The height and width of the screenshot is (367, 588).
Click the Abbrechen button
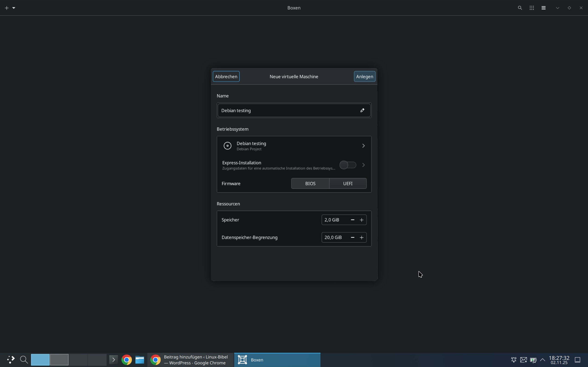coord(226,76)
